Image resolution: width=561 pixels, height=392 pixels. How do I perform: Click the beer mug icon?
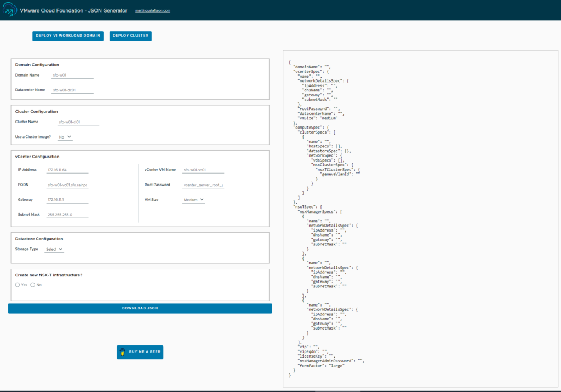tap(122, 352)
